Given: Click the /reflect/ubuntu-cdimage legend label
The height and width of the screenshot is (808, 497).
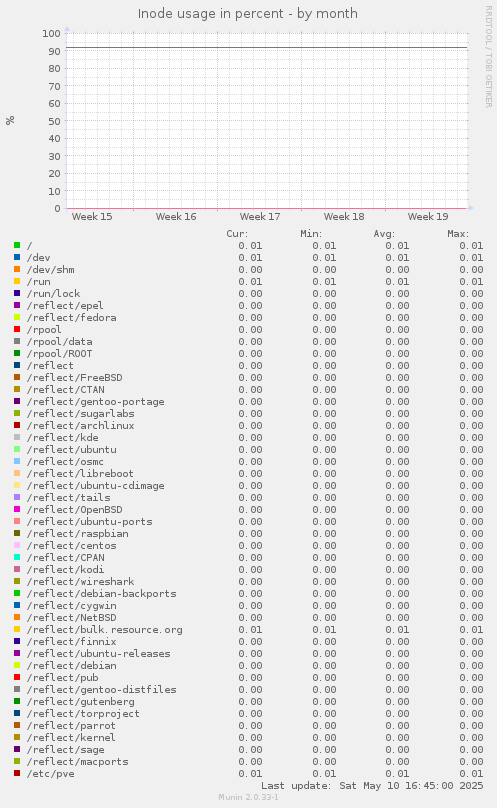Looking at the screenshot, I should click(96, 485).
